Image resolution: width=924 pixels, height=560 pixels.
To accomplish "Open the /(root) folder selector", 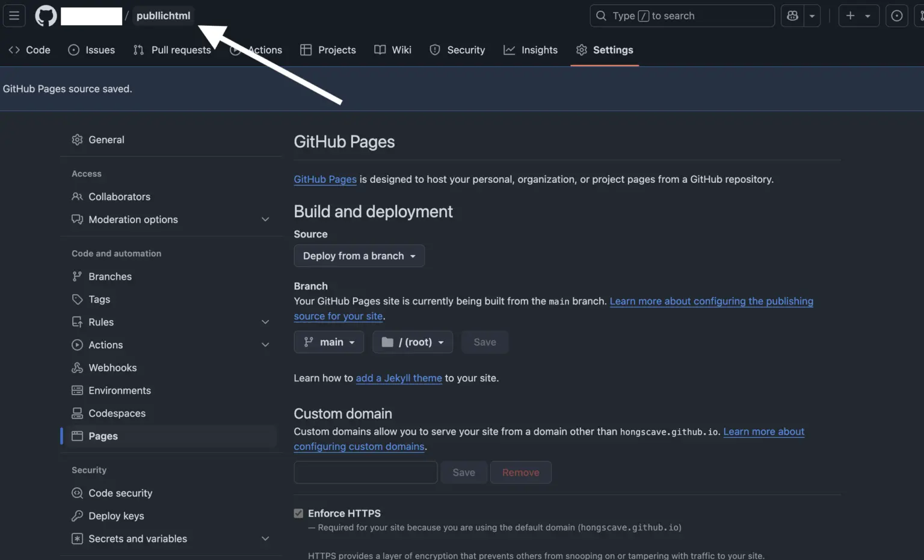I will [412, 342].
